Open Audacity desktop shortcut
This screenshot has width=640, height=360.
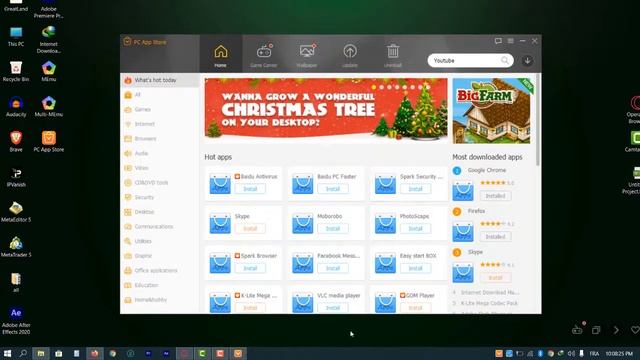[16, 107]
